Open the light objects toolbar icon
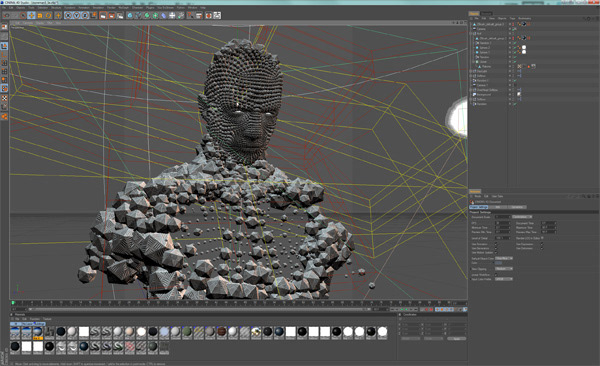The height and width of the screenshot is (366, 600). tap(181, 15)
